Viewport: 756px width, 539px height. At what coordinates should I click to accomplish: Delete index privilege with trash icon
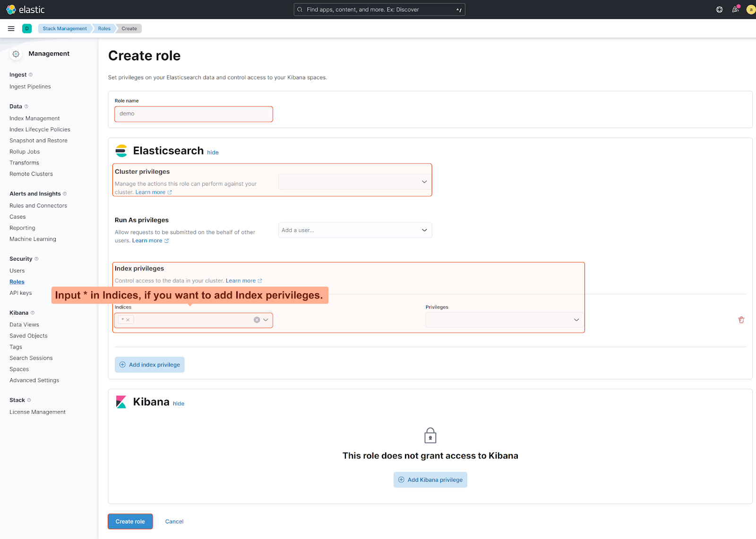(x=741, y=320)
